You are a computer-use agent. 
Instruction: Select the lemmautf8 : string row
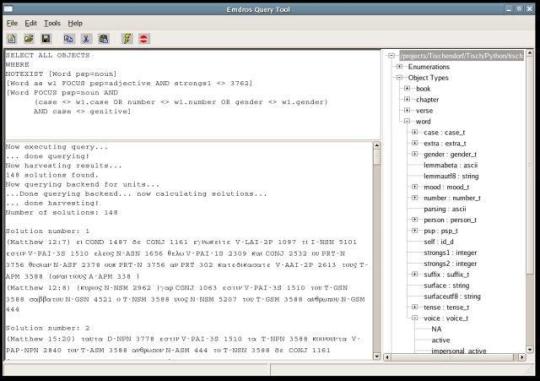451,176
